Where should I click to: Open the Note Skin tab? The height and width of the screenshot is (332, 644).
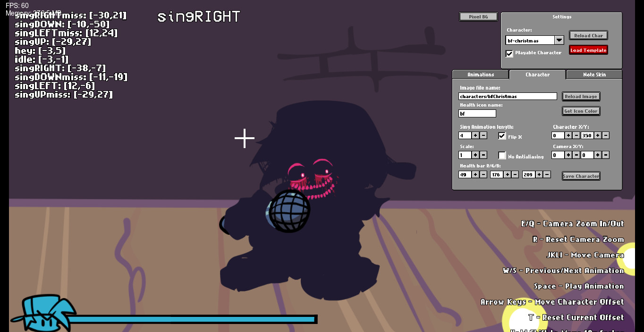click(594, 75)
